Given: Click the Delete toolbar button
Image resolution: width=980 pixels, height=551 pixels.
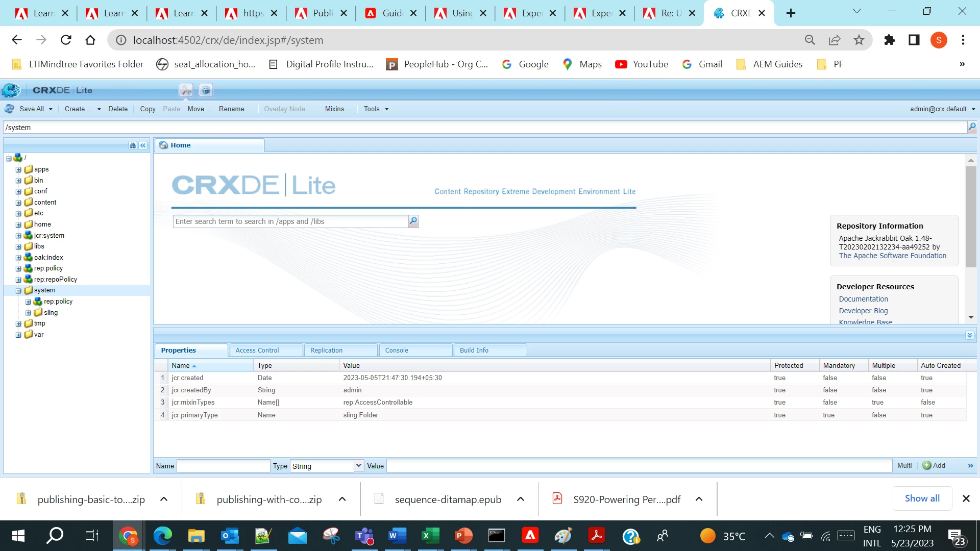Looking at the screenshot, I should pos(118,109).
